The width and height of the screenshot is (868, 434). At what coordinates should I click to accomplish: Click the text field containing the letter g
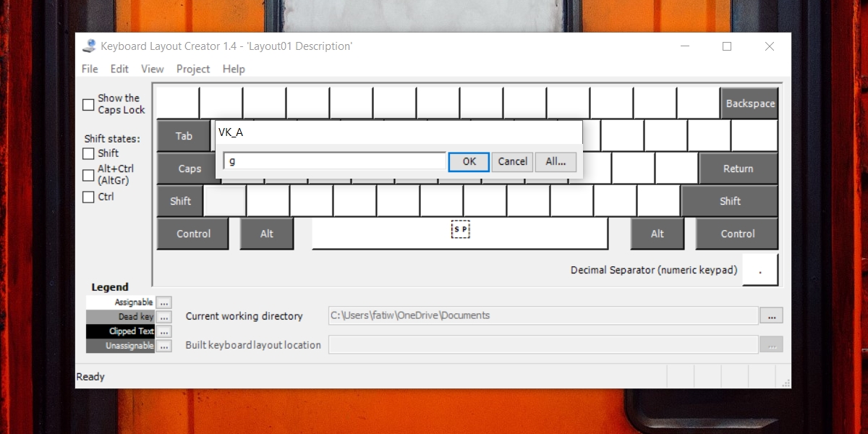tap(334, 161)
